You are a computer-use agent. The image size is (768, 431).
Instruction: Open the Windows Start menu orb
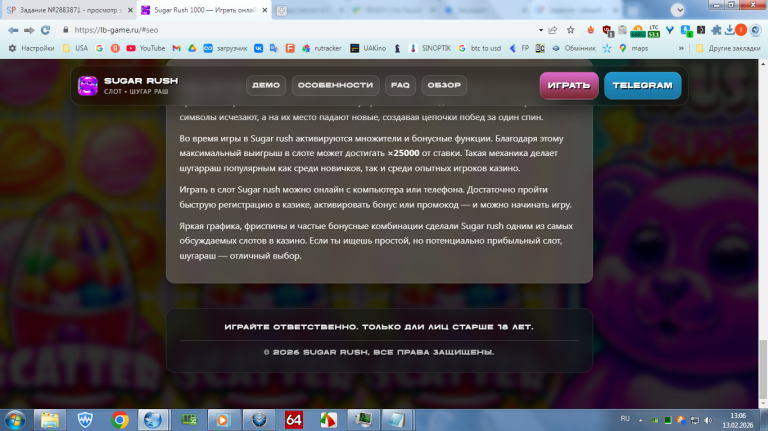15,420
